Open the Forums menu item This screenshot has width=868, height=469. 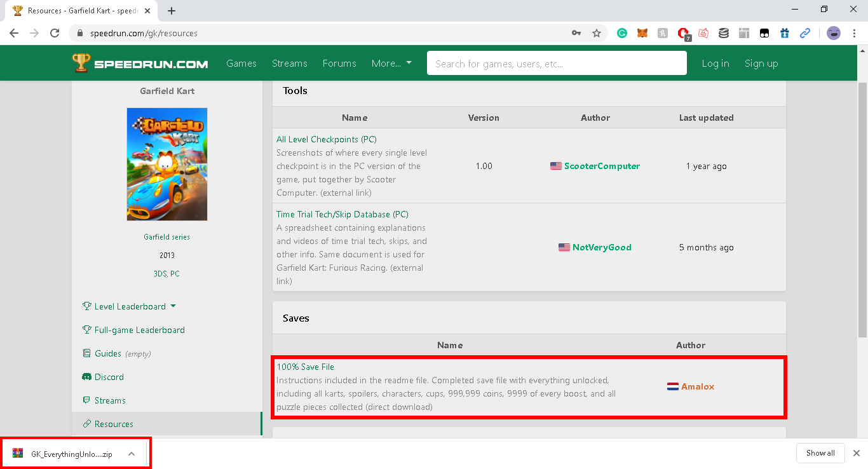point(339,64)
